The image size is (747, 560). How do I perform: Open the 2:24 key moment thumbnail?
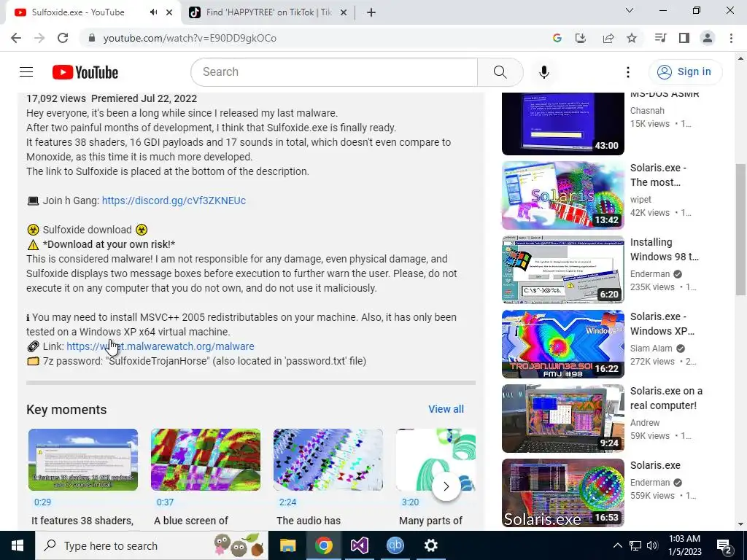(328, 459)
